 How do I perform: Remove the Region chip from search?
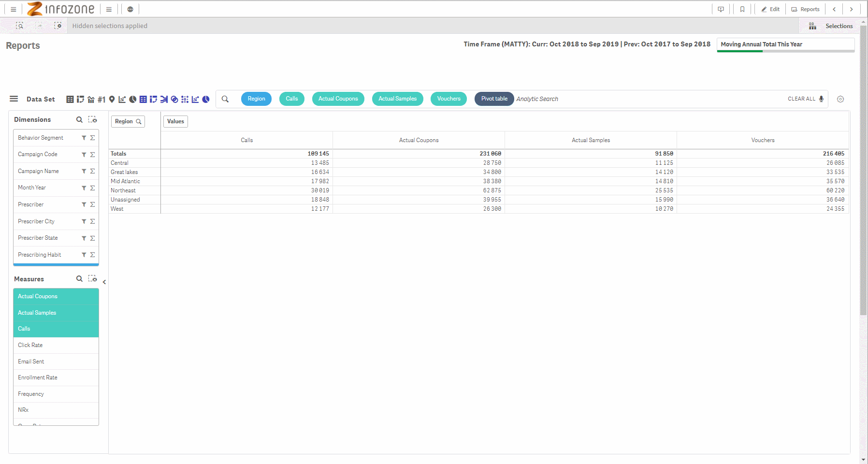coord(256,99)
